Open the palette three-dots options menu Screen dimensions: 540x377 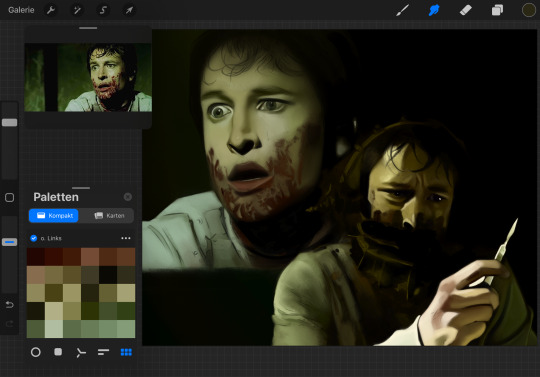(126, 238)
